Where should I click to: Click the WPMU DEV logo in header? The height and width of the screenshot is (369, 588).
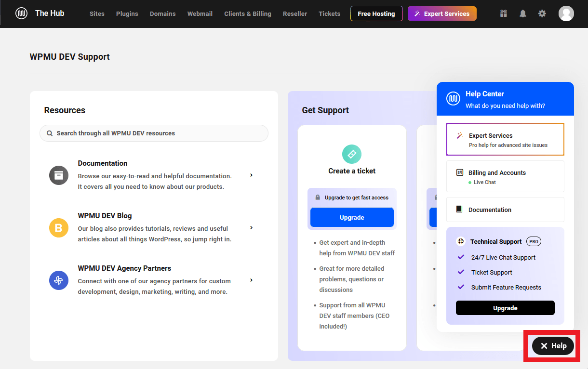point(21,13)
